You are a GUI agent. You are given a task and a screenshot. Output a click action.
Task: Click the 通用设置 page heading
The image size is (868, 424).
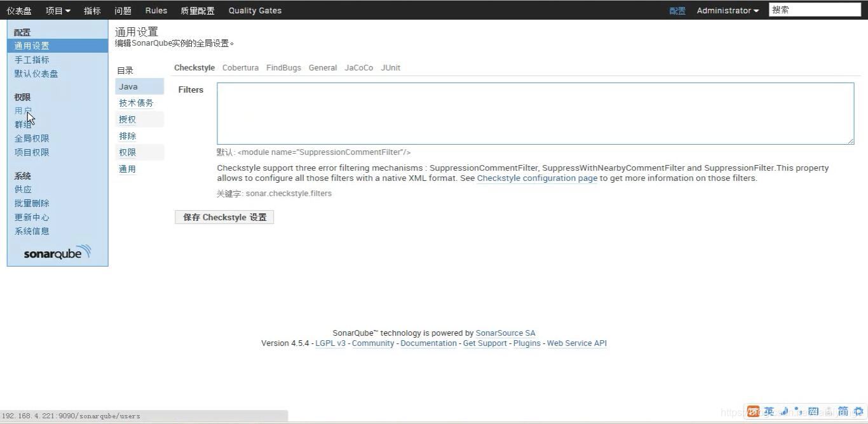137,32
